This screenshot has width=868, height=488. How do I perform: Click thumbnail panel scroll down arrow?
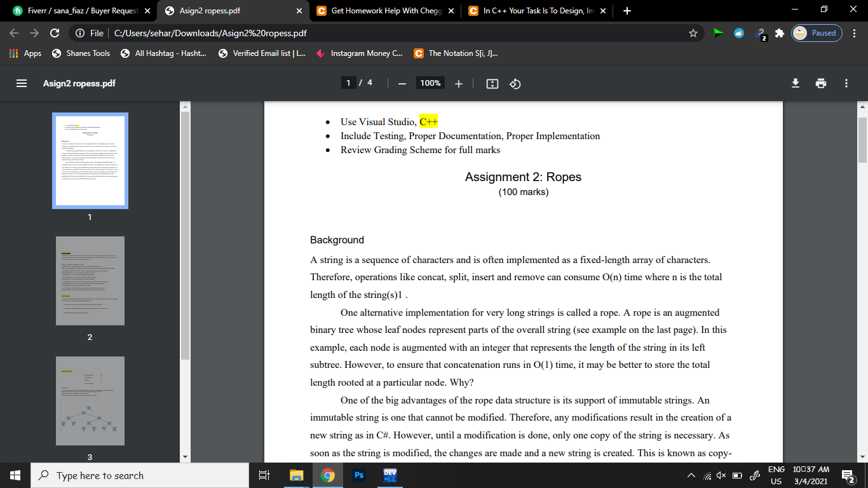pyautogui.click(x=185, y=457)
